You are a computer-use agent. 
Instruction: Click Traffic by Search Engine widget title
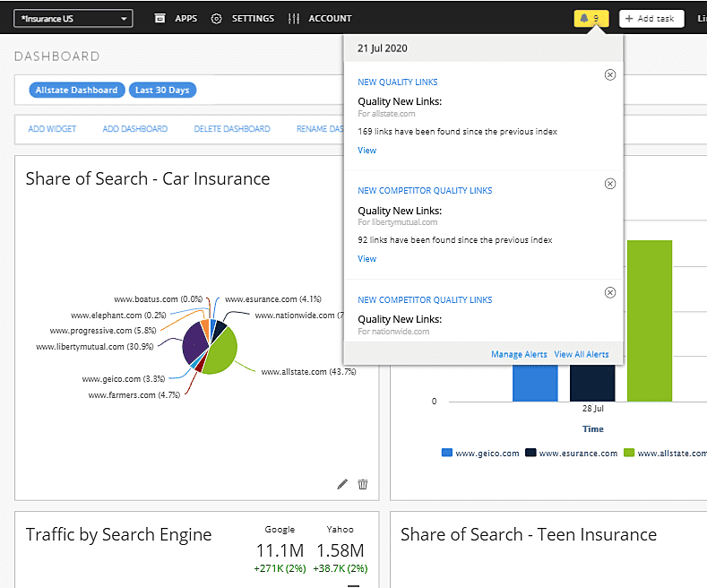118,535
